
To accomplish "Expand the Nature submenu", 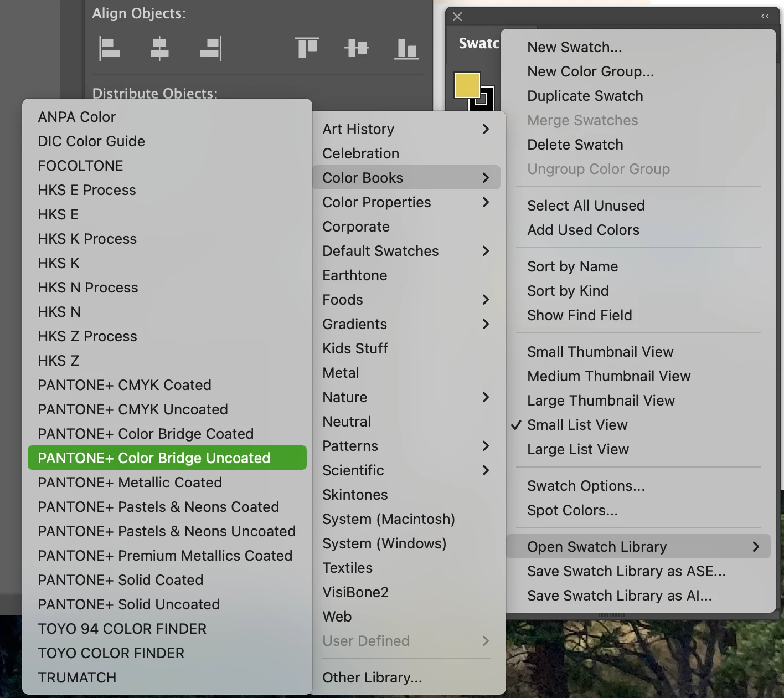I will click(406, 397).
